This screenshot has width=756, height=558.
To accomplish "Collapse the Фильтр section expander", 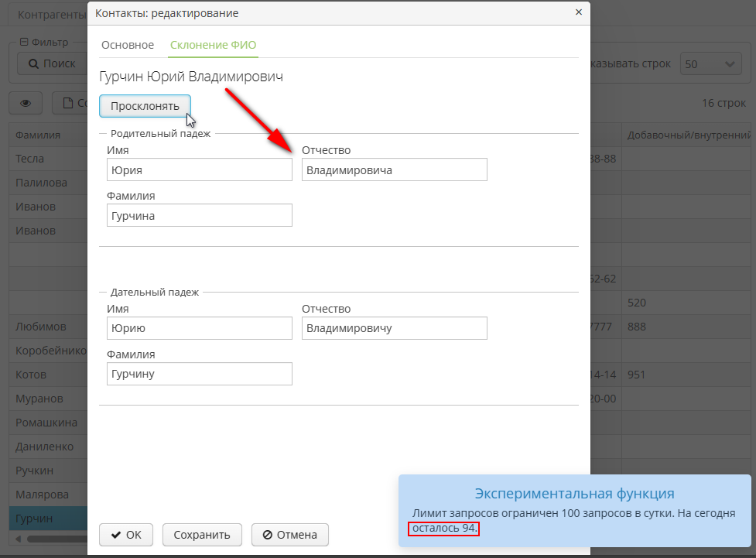I will (x=24, y=43).
